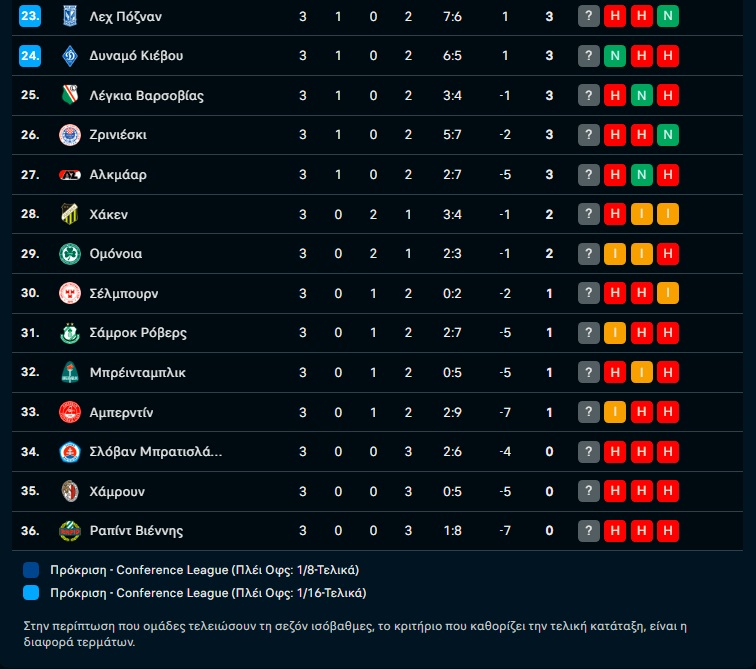The image size is (756, 669).
Task: Click the Shamrock Rovers crest
Action: (x=69, y=333)
